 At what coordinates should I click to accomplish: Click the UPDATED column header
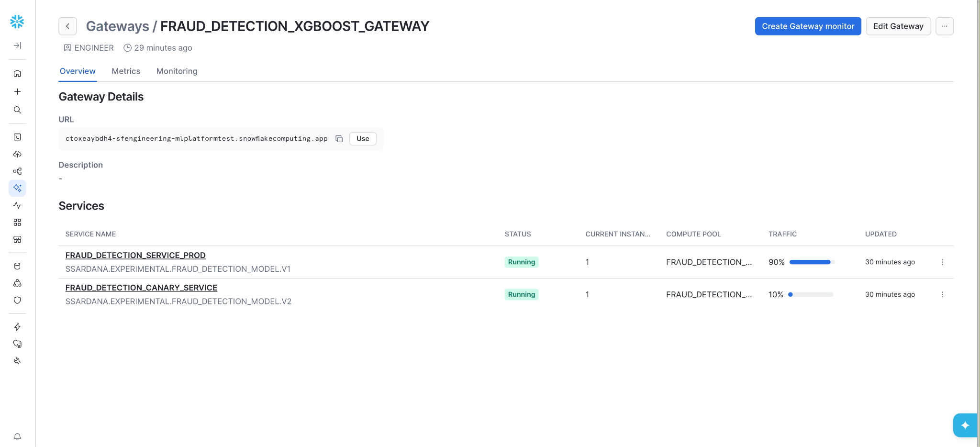(x=880, y=234)
